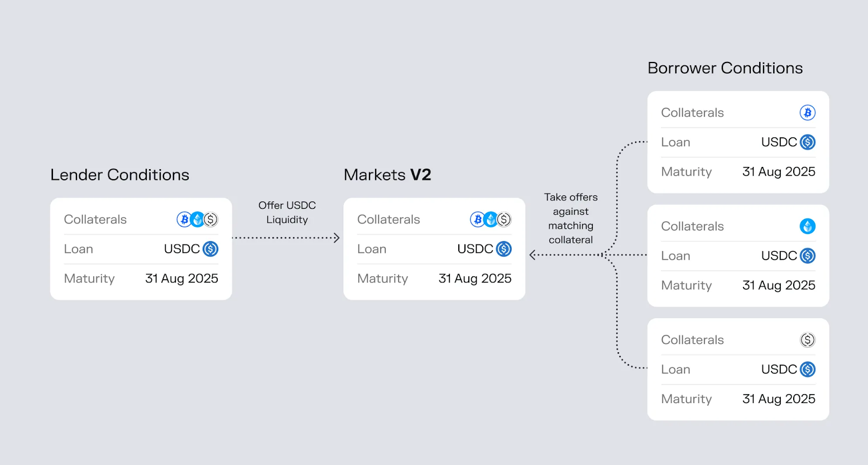Image resolution: width=868 pixels, height=465 pixels.
Task: Click the "Offer USDC Liquidity" label
Action: 287,213
